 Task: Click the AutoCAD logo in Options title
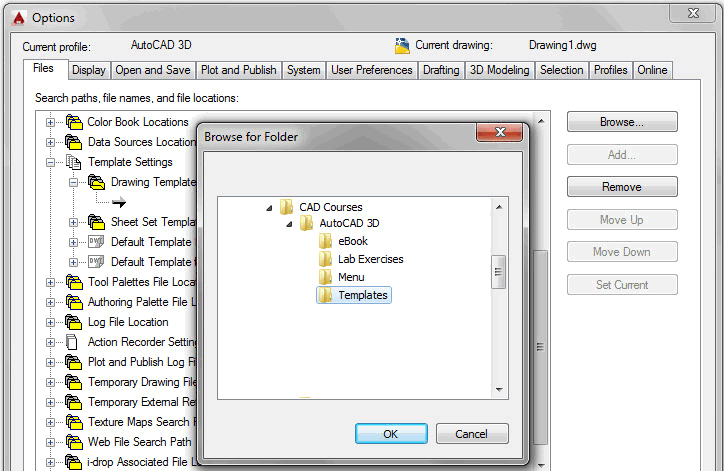point(18,18)
